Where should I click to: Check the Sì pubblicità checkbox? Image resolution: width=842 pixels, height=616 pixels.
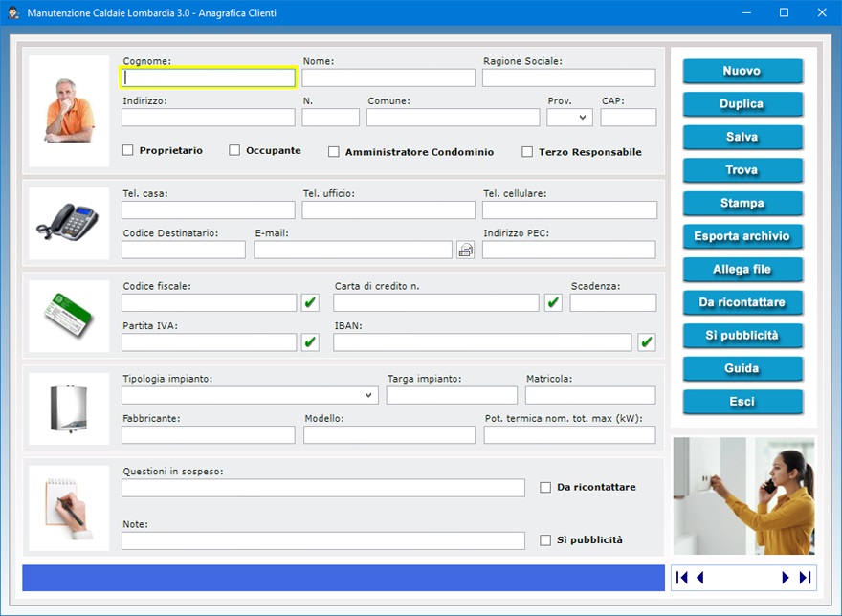point(545,540)
